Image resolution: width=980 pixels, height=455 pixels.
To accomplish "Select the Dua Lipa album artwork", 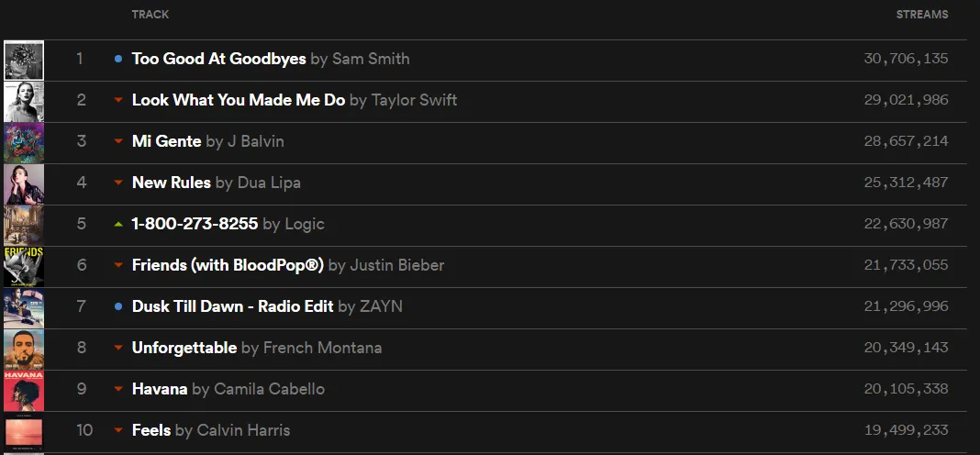I will [24, 184].
